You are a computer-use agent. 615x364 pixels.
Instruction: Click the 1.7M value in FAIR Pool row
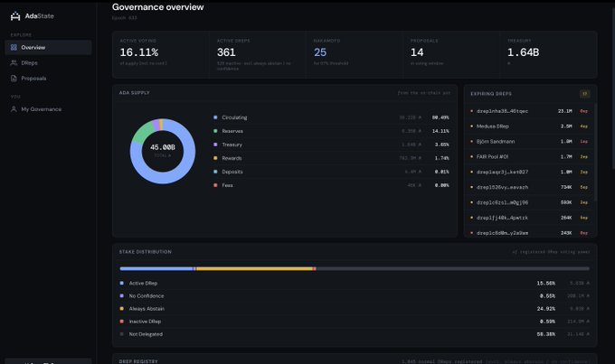point(566,157)
